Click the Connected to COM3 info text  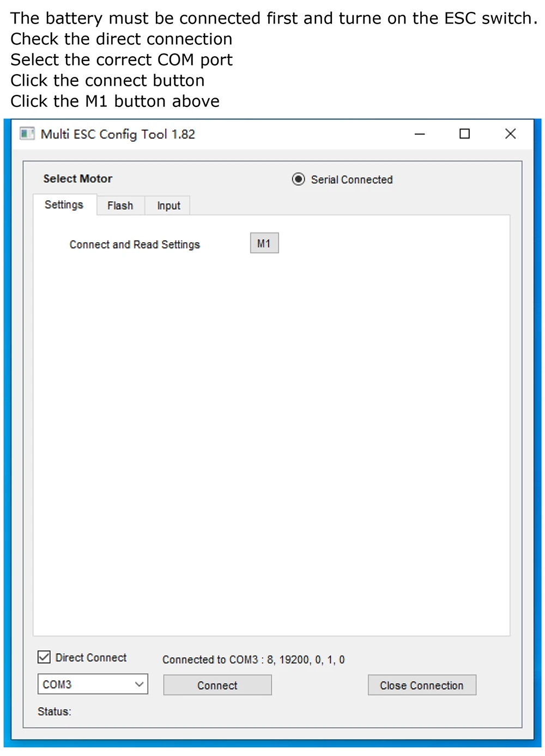click(x=253, y=659)
